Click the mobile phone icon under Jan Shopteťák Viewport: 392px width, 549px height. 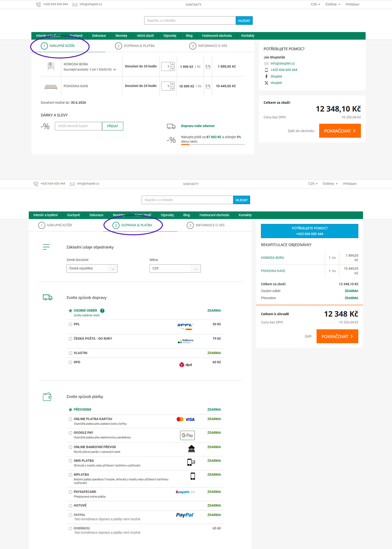tap(266, 70)
